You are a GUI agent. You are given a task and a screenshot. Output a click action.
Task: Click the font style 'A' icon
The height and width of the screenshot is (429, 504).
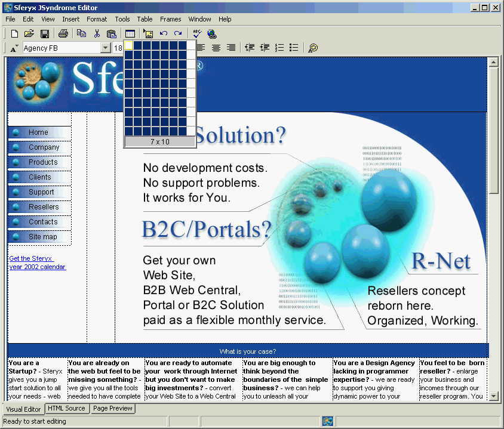[x=14, y=48]
